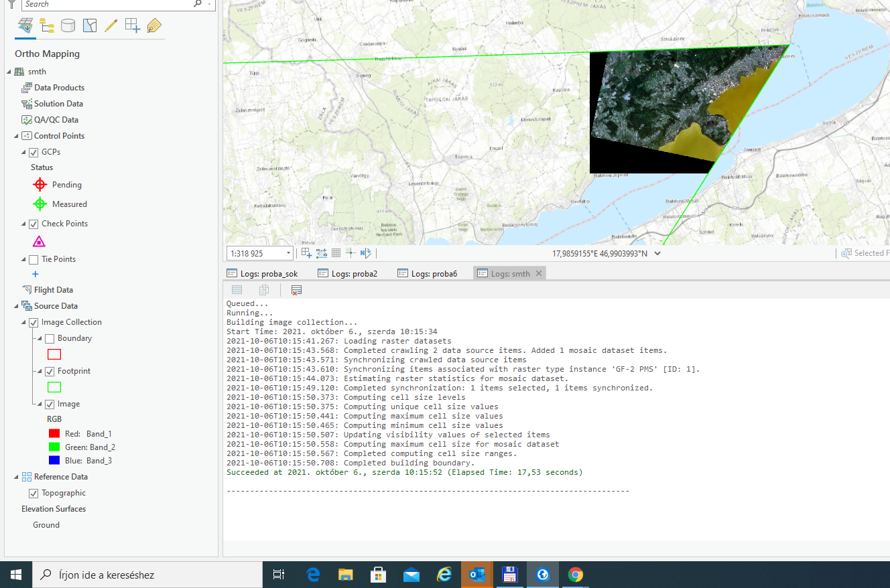Select Flight Data in the tree
The height and width of the screenshot is (588, 890).
tap(54, 290)
